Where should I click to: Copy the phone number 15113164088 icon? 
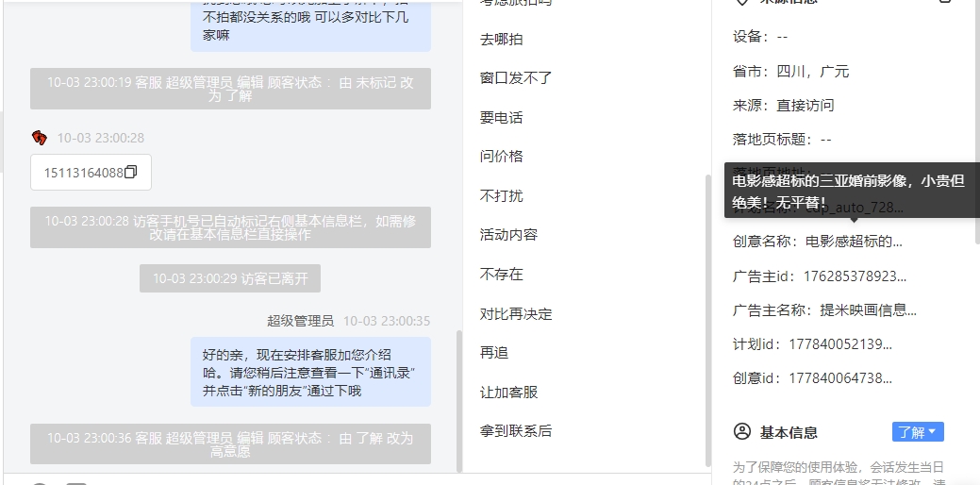tap(130, 173)
